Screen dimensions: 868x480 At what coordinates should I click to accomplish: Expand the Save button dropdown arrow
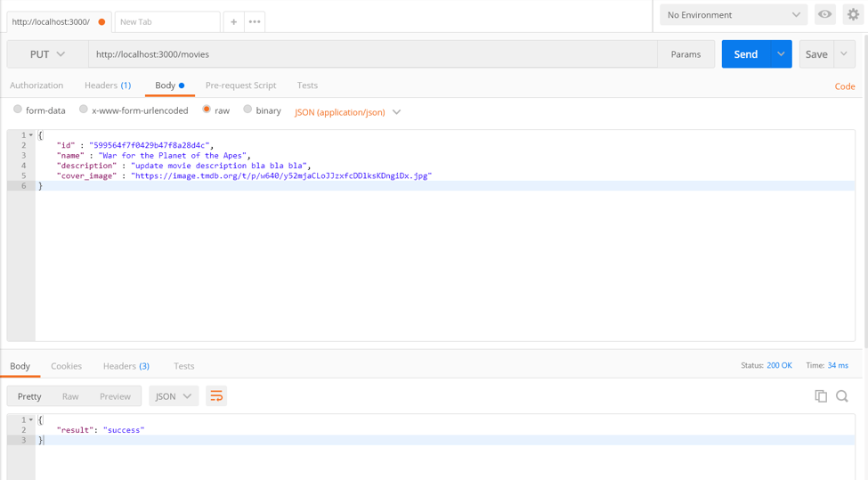[844, 54]
